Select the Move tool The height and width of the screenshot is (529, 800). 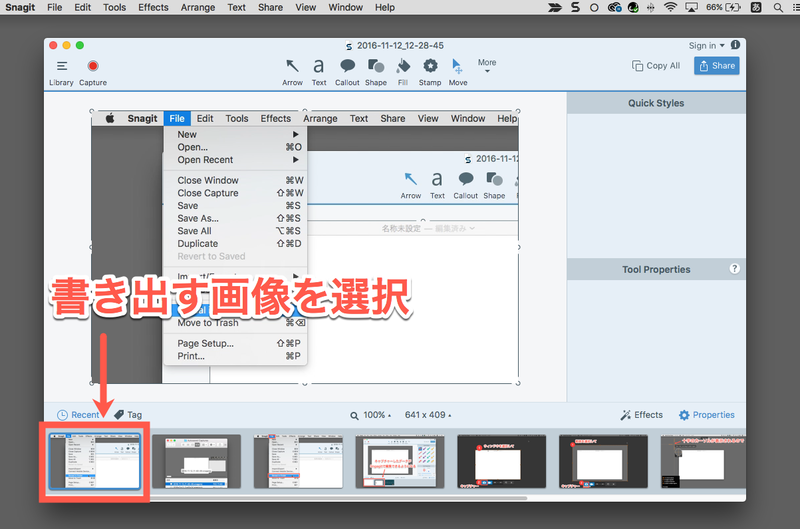tap(458, 72)
